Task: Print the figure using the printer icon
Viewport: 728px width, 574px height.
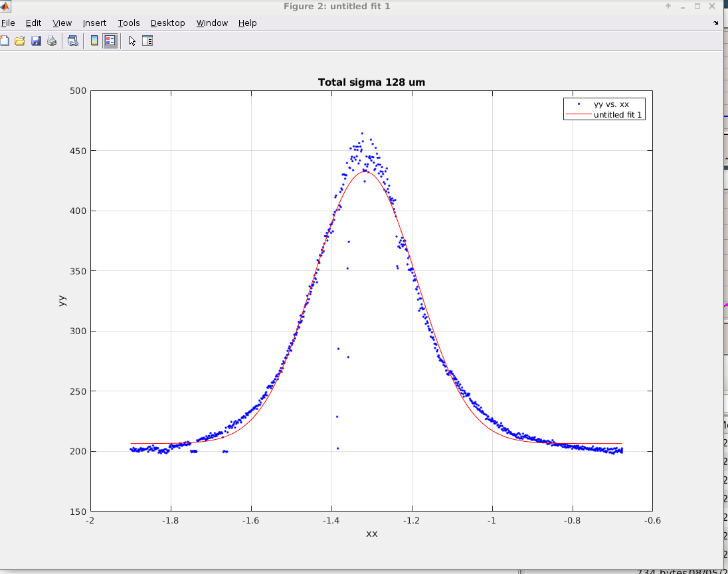Action: point(52,41)
